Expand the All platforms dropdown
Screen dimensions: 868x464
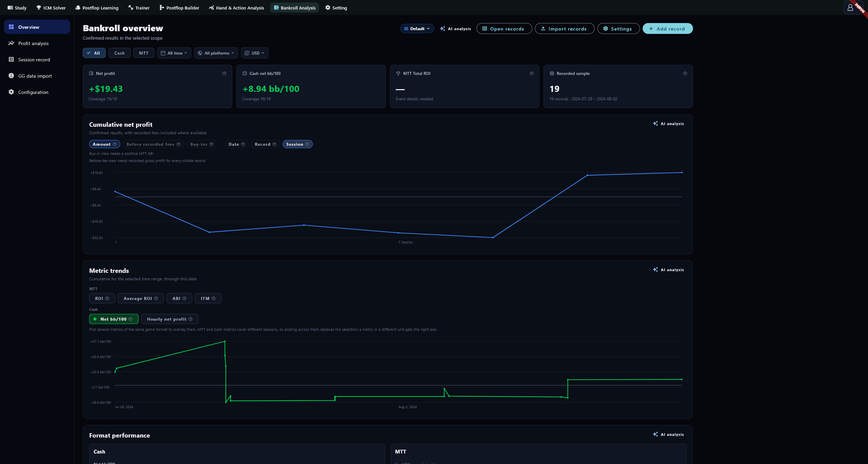click(x=216, y=53)
